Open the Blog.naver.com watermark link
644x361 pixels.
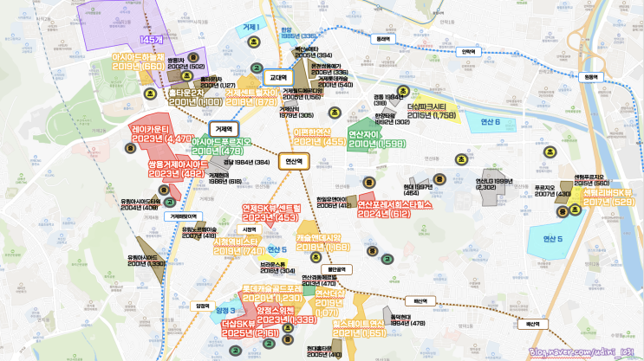(582, 352)
